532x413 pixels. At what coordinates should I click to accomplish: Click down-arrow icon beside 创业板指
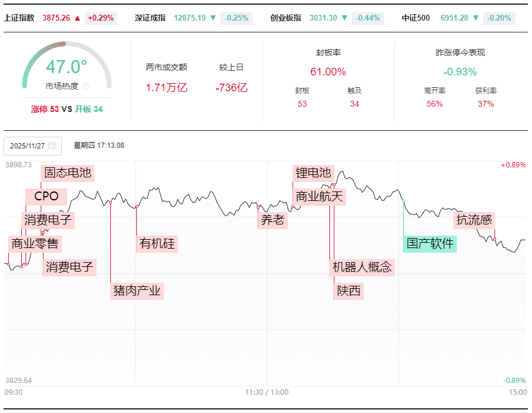point(344,18)
